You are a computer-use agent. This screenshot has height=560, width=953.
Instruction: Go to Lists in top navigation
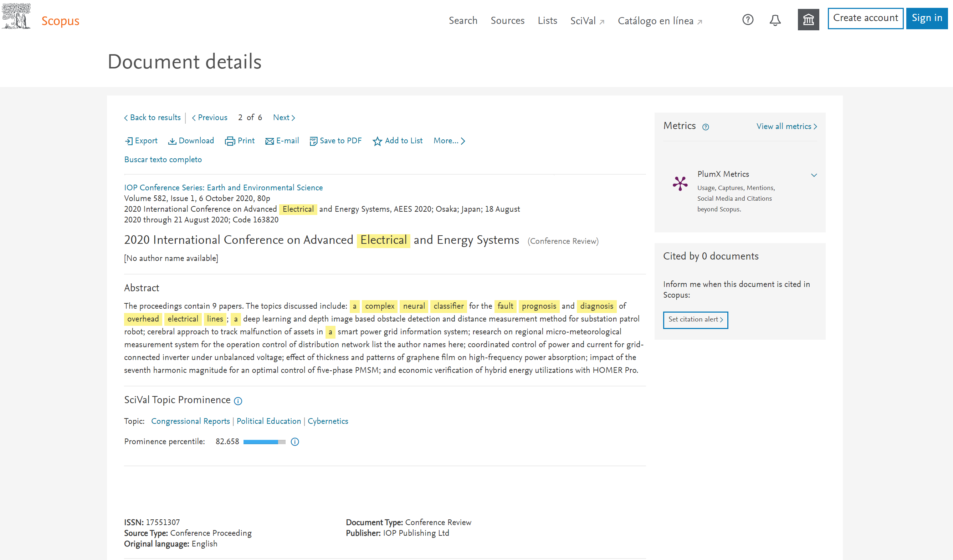(x=547, y=20)
